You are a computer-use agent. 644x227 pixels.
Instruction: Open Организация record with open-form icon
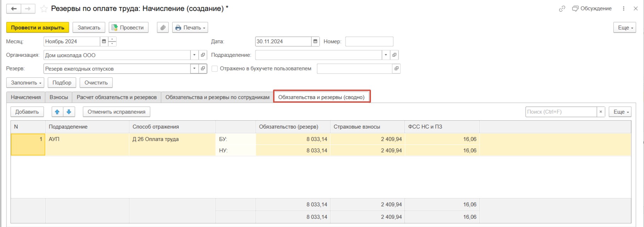point(203,55)
